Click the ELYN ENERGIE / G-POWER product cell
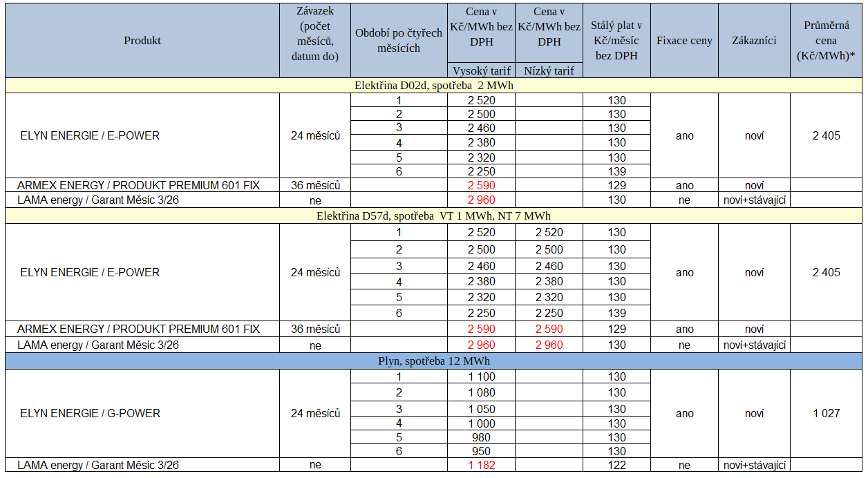The width and height of the screenshot is (868, 478). point(90,413)
